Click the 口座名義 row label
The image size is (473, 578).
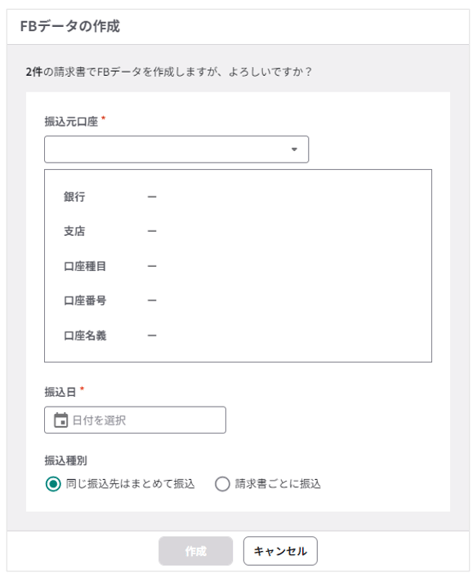click(85, 335)
